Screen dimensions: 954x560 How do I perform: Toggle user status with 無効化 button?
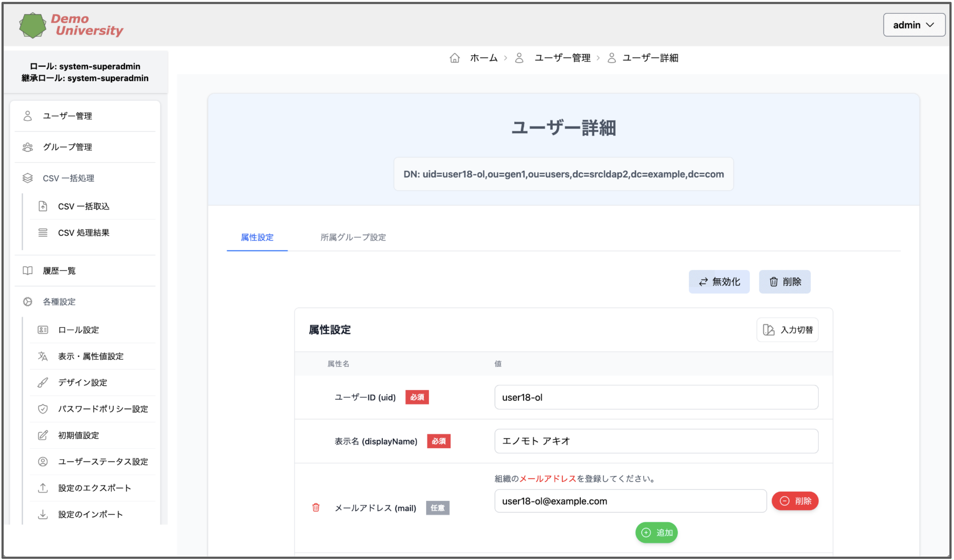point(719,282)
